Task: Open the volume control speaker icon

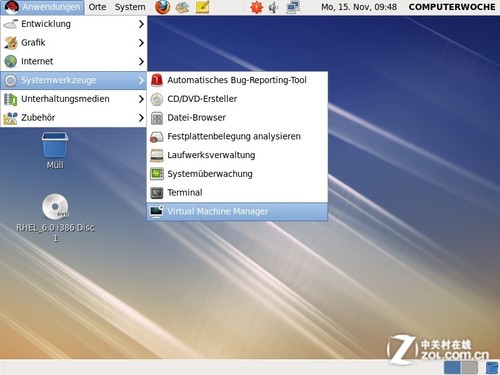Action: (x=273, y=7)
